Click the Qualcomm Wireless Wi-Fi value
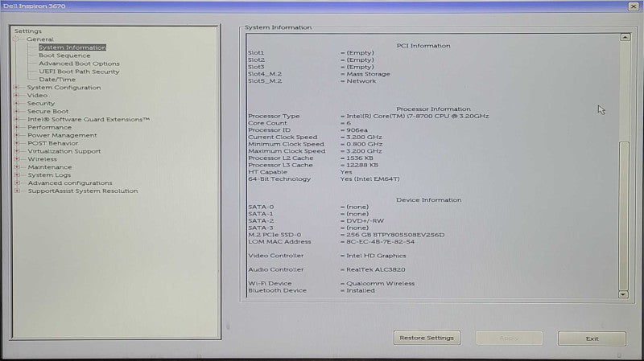 (x=380, y=284)
